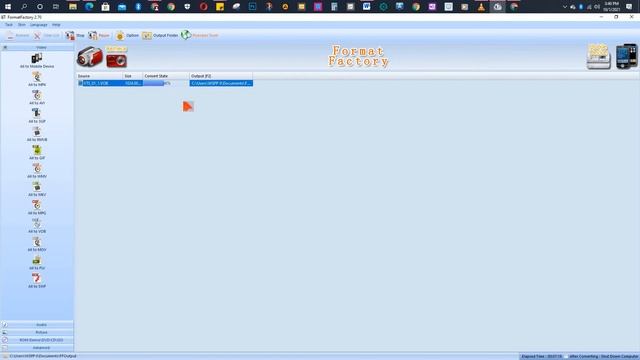Click the Format Factory title logo

(358, 56)
